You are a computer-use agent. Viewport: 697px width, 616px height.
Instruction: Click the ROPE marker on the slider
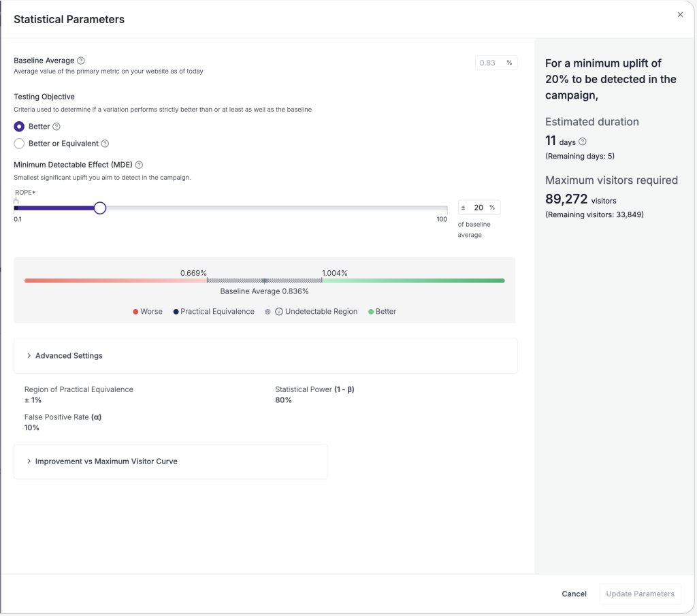16,201
